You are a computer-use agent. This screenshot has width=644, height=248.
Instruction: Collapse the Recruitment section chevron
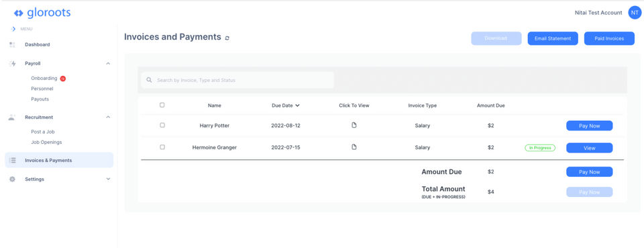click(108, 117)
